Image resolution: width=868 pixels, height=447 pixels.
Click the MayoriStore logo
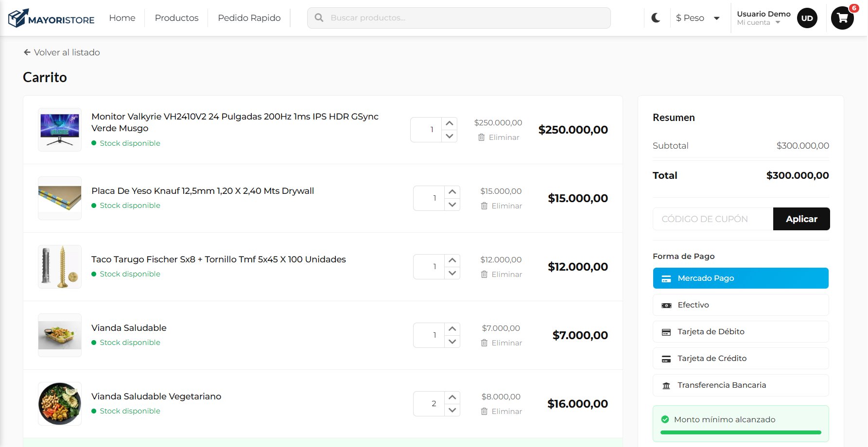pyautogui.click(x=51, y=18)
